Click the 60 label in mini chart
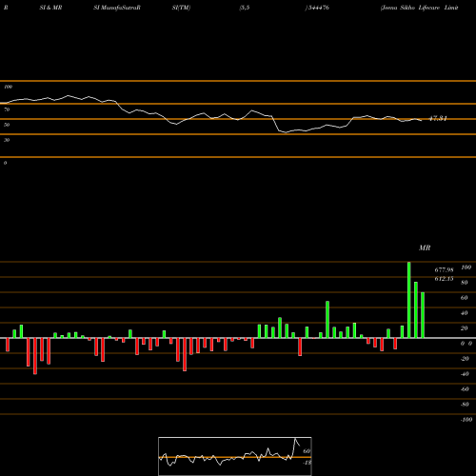This screenshot has height=476, width=476. (307, 451)
